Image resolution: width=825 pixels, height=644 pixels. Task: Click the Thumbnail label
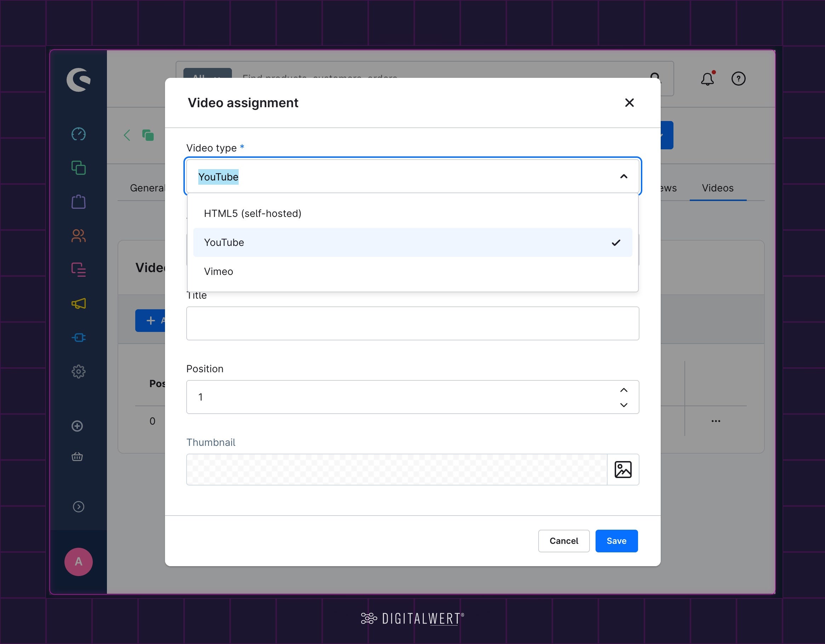(x=211, y=442)
